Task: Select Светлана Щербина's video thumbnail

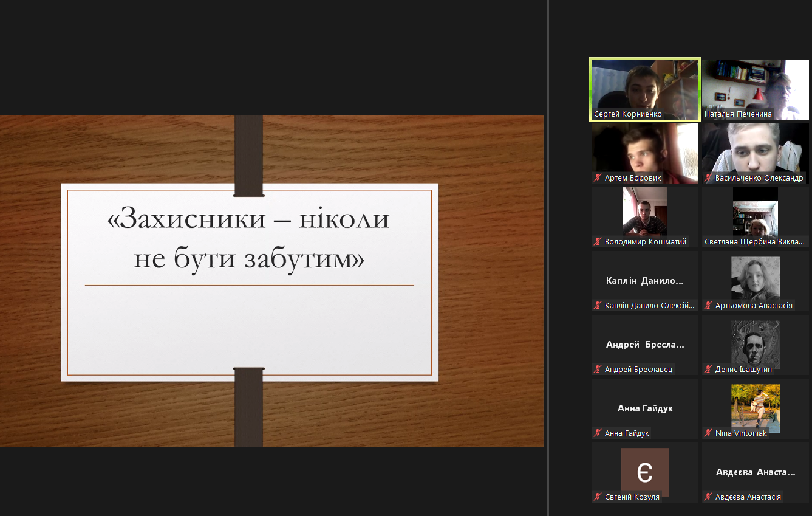Action: coord(755,213)
